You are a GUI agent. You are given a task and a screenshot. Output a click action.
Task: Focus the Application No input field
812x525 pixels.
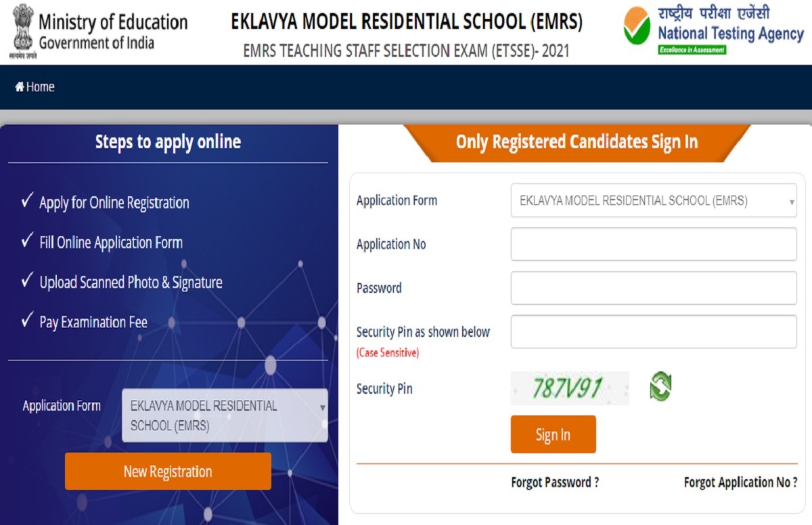pos(653,244)
